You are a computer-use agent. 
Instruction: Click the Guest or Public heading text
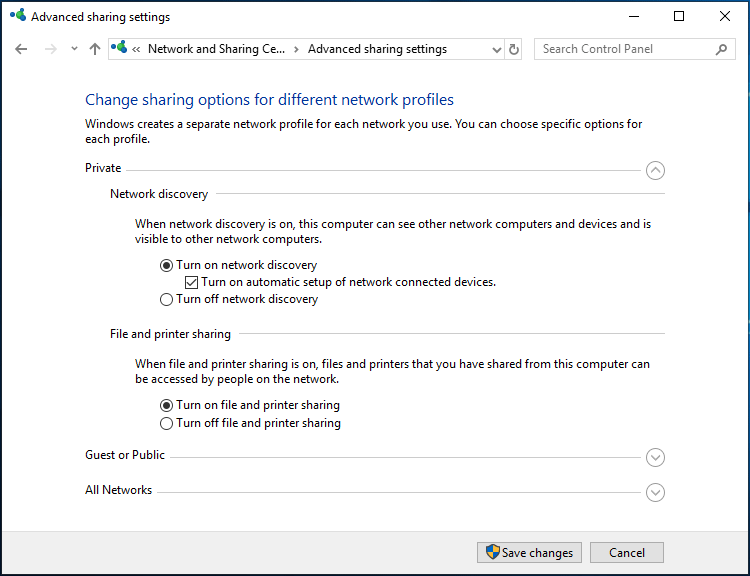[x=125, y=455]
